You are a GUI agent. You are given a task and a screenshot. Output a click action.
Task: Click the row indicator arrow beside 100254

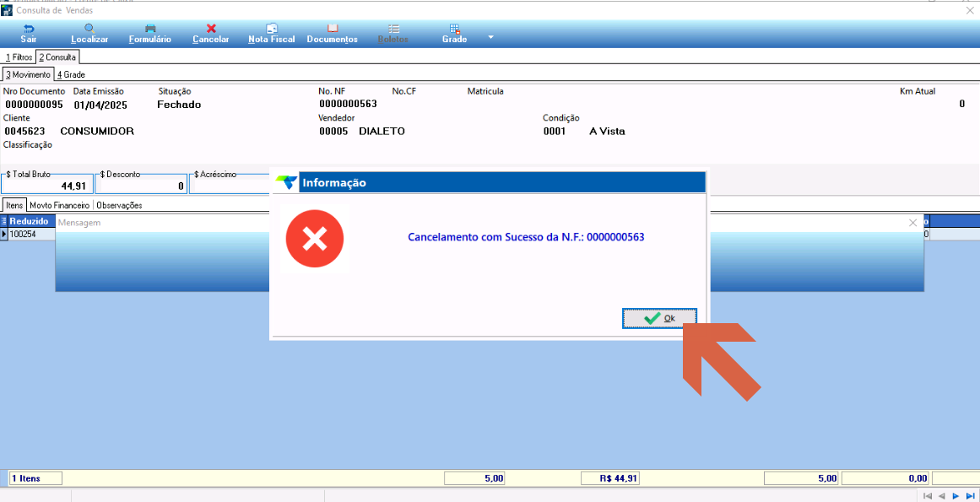click(4, 234)
